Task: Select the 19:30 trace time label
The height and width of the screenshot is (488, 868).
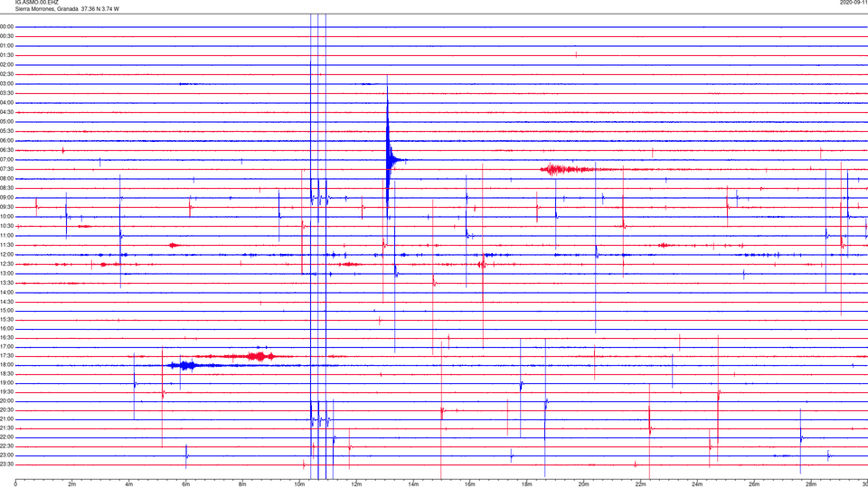Action: click(6, 391)
